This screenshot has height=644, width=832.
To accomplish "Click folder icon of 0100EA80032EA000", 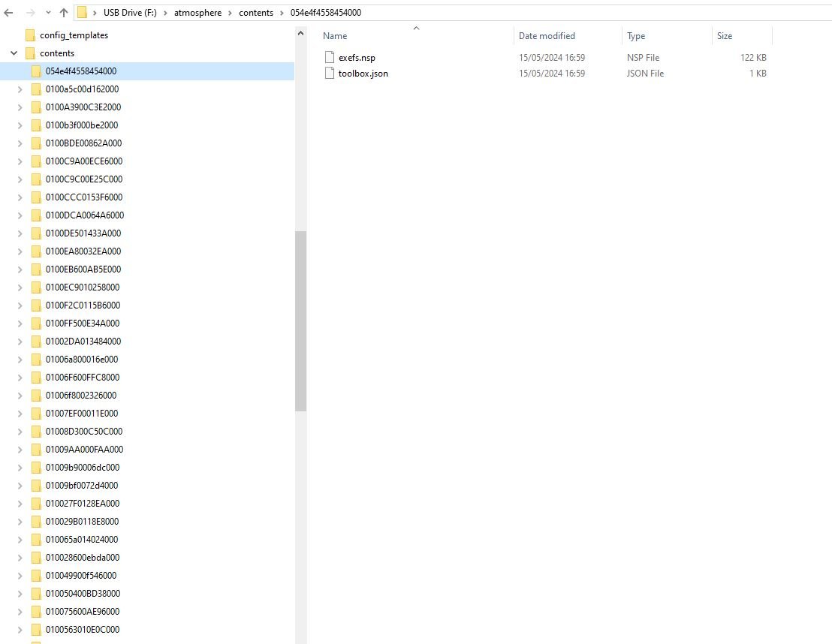I will pyautogui.click(x=36, y=251).
